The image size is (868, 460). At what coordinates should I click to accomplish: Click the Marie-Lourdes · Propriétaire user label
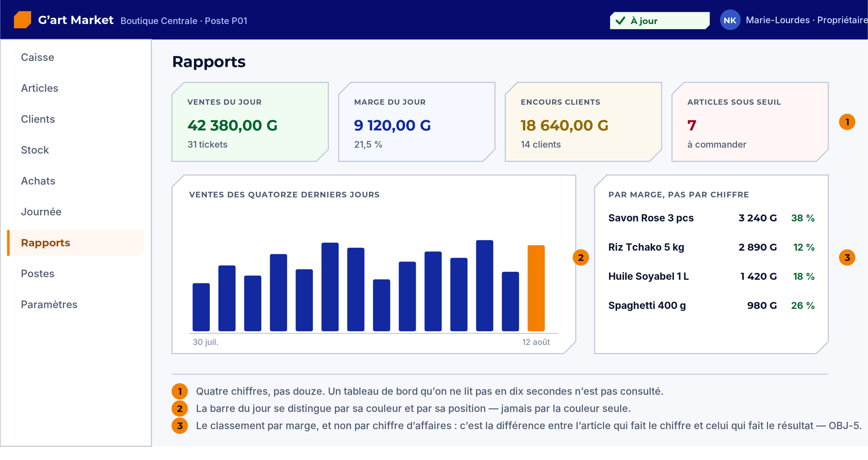[806, 20]
